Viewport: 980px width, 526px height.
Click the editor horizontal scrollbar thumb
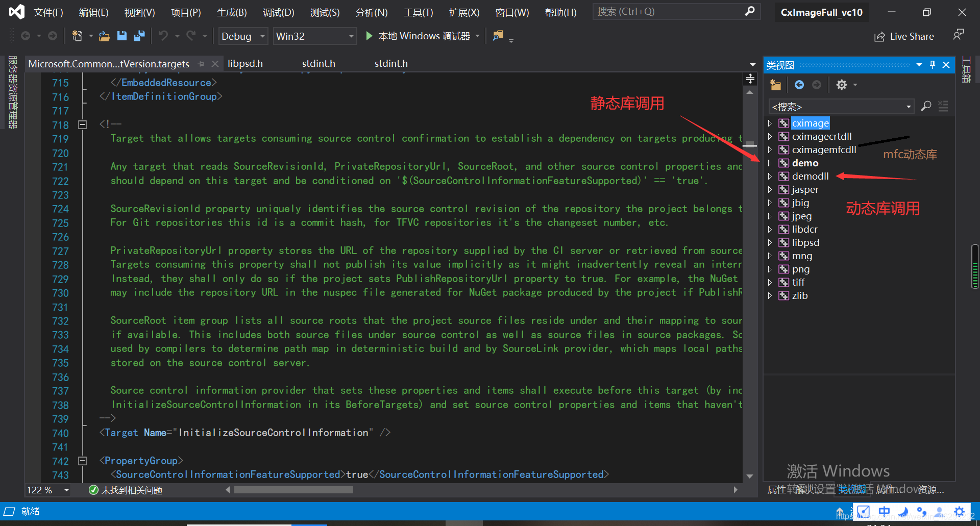click(x=293, y=490)
